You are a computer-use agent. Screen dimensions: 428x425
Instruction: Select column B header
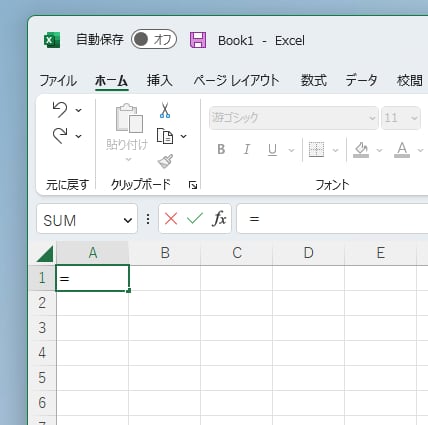pos(165,253)
